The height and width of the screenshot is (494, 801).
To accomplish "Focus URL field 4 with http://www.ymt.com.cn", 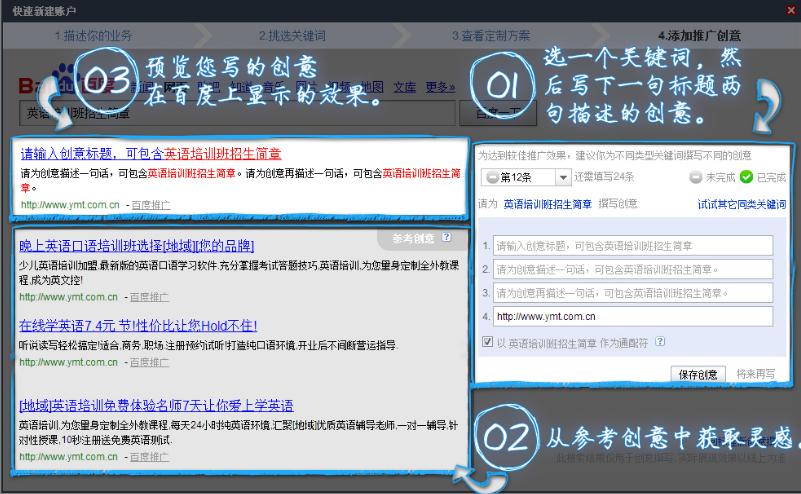I will (x=633, y=316).
